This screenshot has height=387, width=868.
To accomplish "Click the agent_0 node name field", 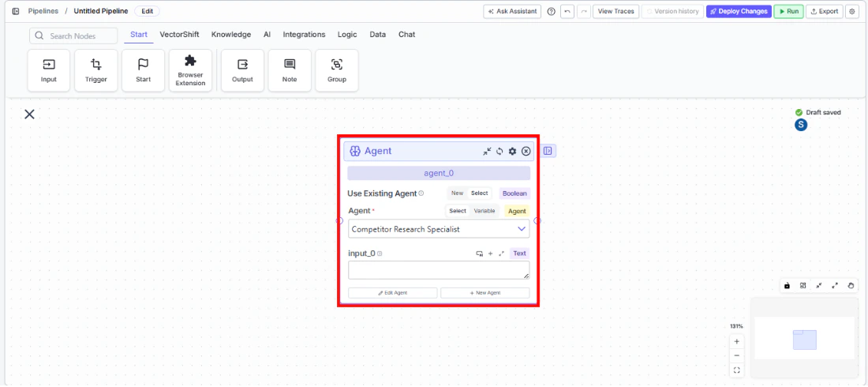I will pyautogui.click(x=439, y=173).
